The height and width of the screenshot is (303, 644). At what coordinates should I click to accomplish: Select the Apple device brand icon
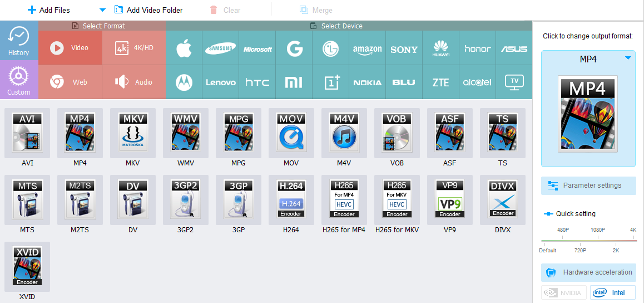184,49
